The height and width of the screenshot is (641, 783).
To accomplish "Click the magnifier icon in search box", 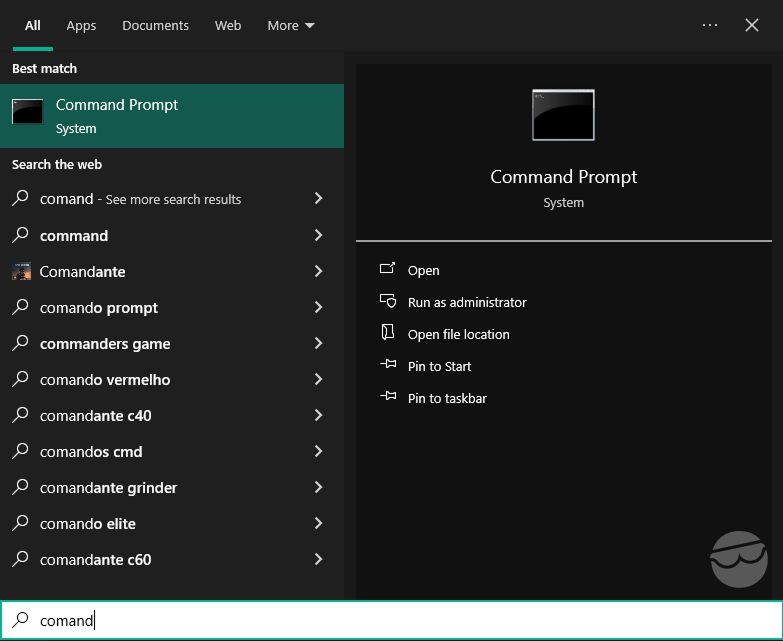I will 20,620.
